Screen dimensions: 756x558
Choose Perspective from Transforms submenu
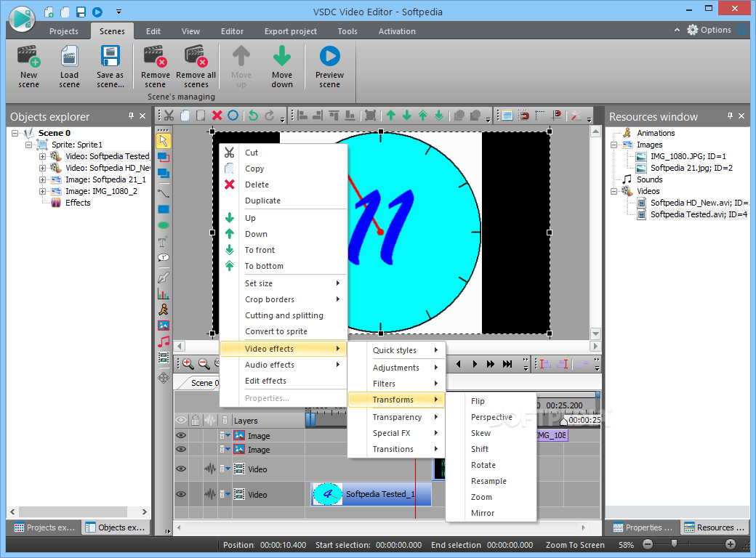click(491, 417)
